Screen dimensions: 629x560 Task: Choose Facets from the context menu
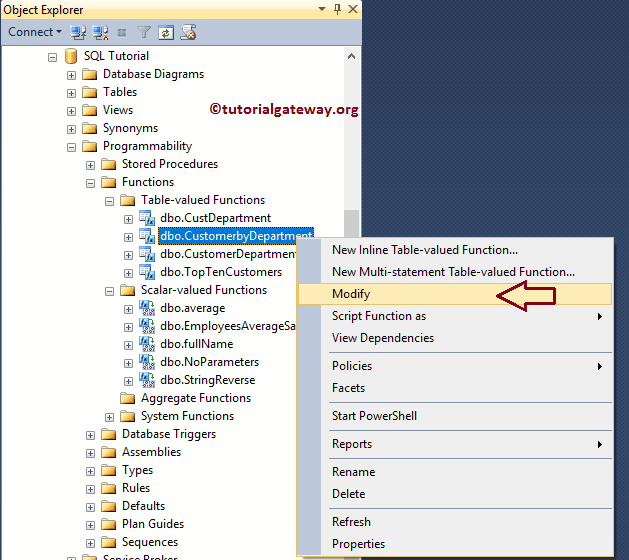click(x=455, y=388)
